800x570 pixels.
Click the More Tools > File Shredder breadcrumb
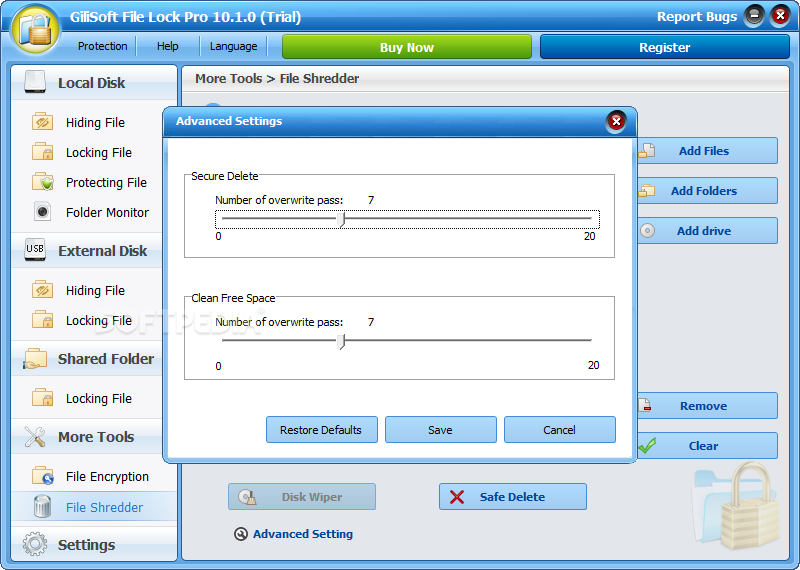coord(277,79)
